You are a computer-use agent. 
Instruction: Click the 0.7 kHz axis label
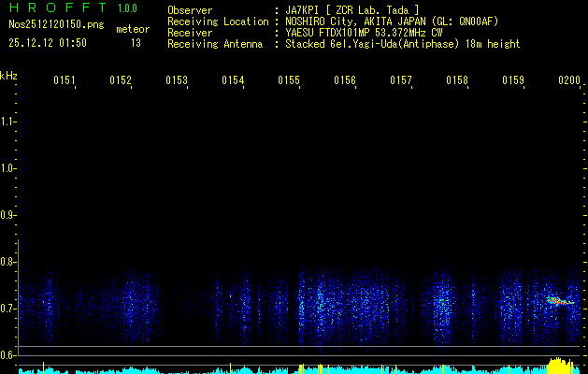[x=8, y=309]
